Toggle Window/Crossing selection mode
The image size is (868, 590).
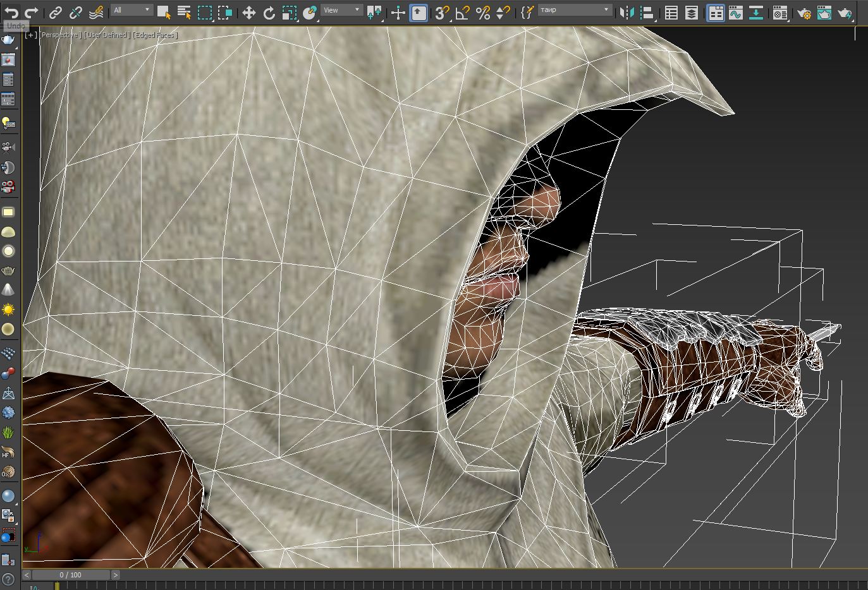click(x=224, y=13)
